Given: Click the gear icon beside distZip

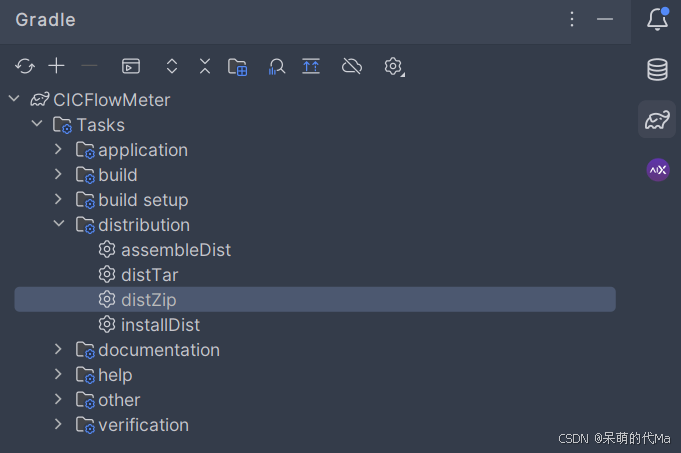Looking at the screenshot, I should click(x=107, y=299).
